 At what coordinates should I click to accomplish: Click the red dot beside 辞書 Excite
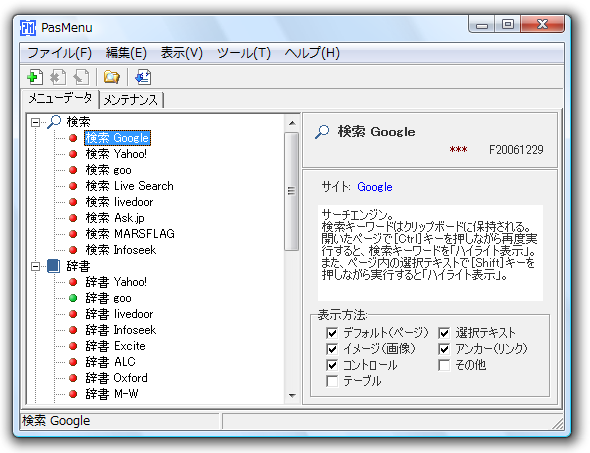[73, 346]
